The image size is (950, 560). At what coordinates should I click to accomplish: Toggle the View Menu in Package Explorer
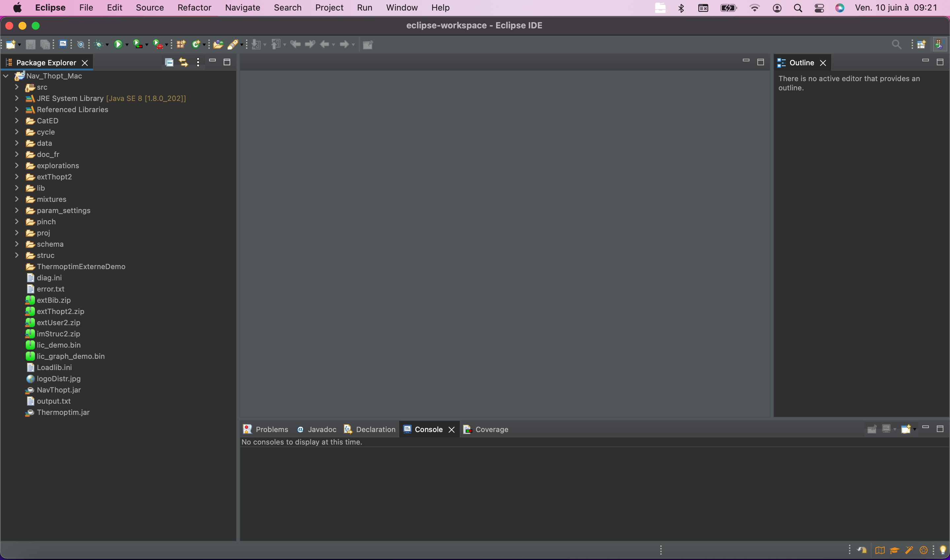coord(198,61)
